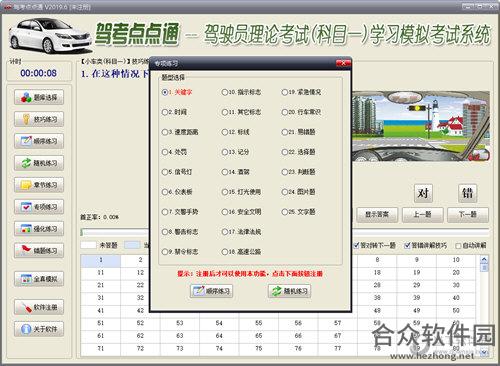Image resolution: width=500 pixels, height=366 pixels.
Task: Go to next question 下一题
Action: point(468,215)
